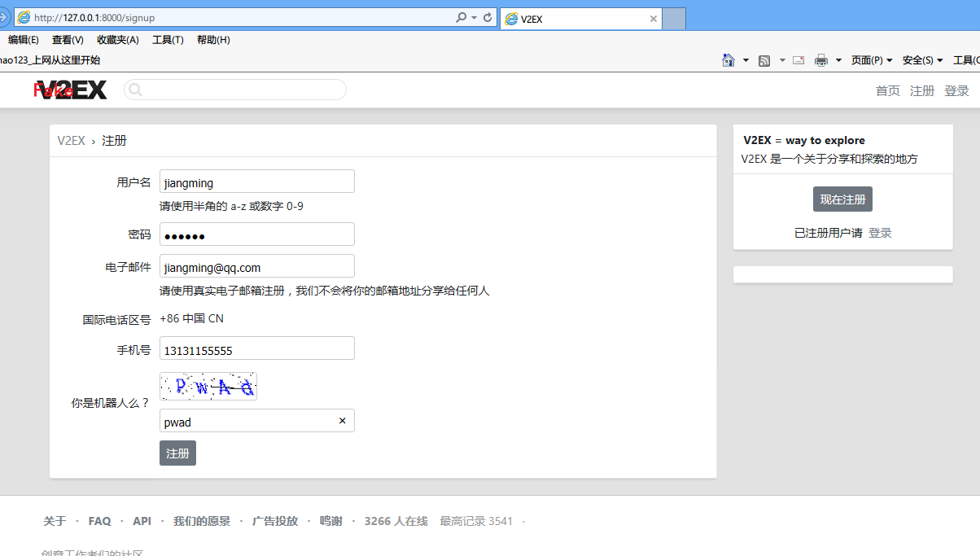
Task: Click the 密码 password field
Action: coord(257,234)
